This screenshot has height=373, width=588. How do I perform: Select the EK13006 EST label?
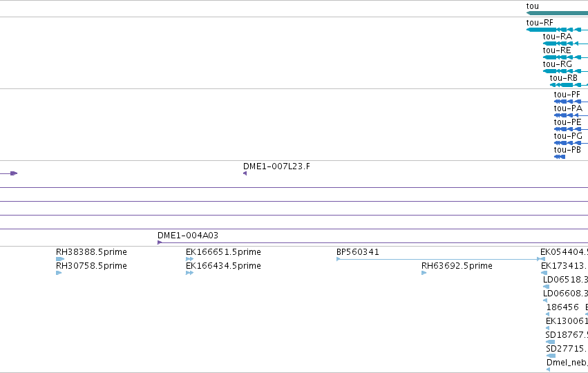pos(567,321)
